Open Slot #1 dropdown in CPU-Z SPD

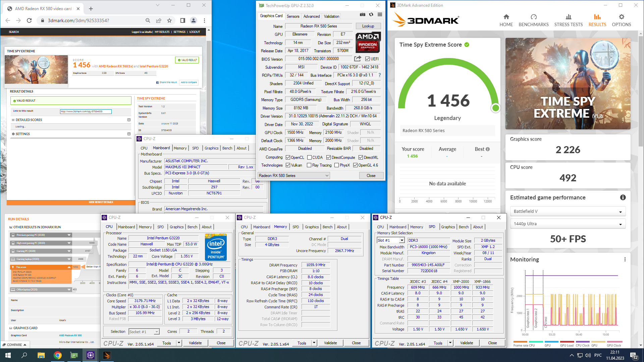coord(391,240)
